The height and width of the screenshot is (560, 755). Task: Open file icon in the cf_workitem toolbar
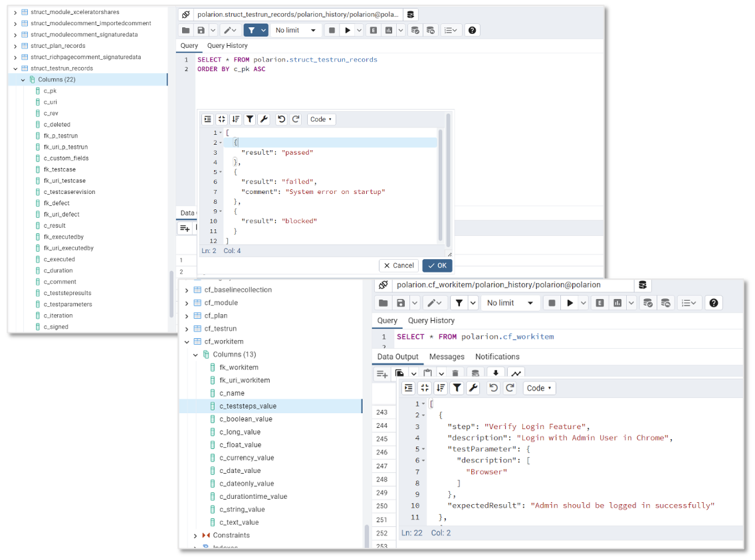(x=383, y=303)
